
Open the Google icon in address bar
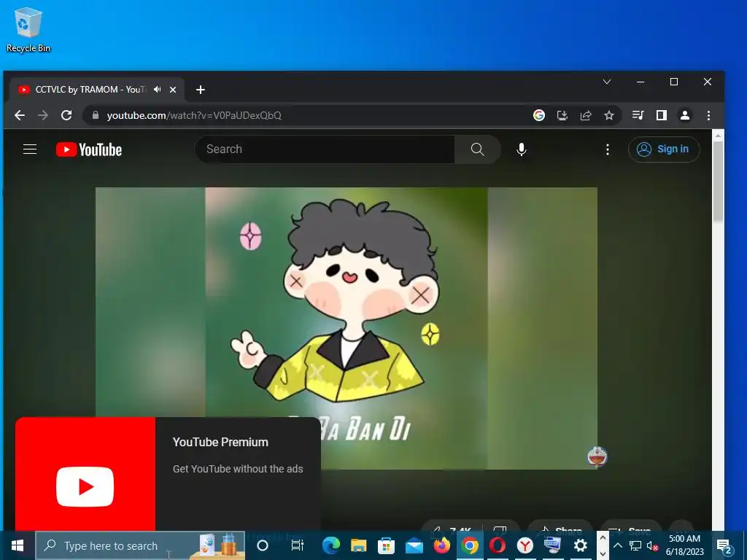(x=539, y=115)
